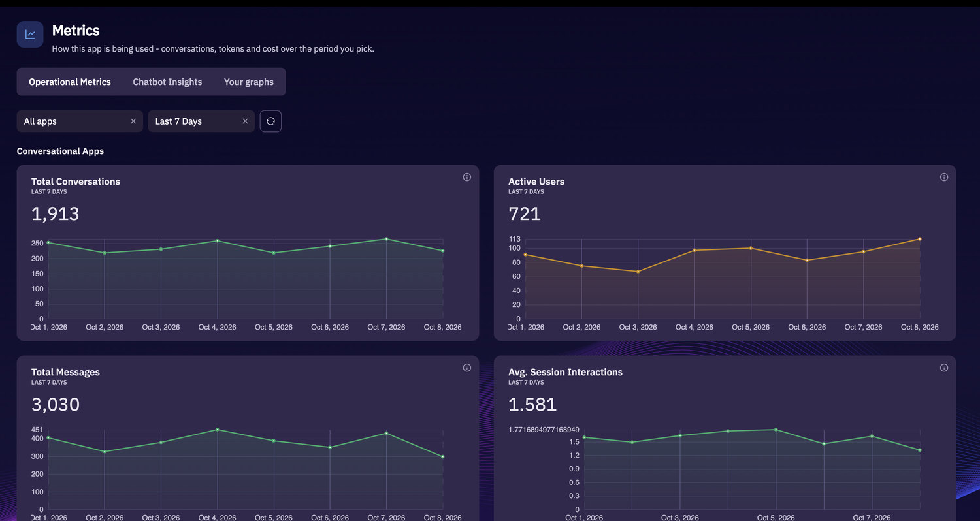980x521 pixels.
Task: Clear the All apps filter with its X
Action: pos(133,121)
